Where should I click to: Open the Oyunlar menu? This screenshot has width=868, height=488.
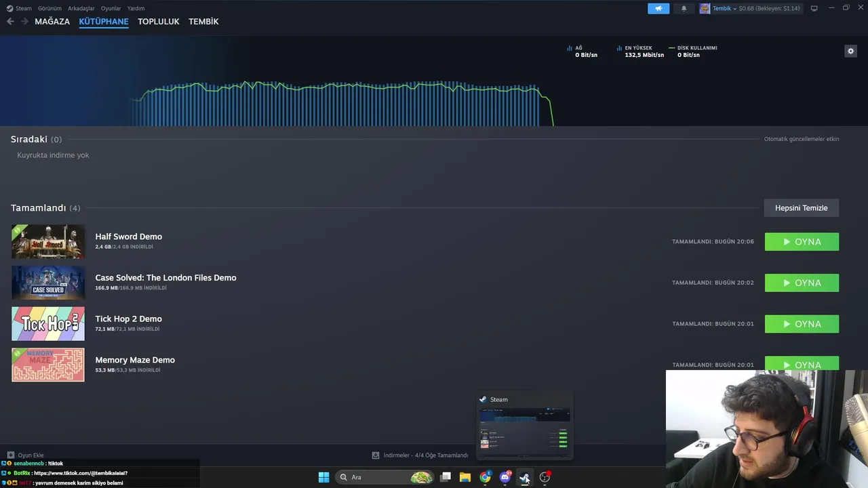coord(111,8)
